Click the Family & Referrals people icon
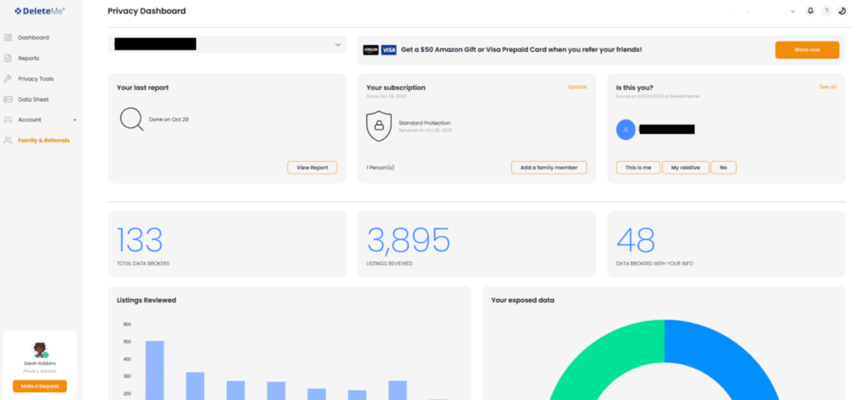Screen dimensions: 868x400 8,140
